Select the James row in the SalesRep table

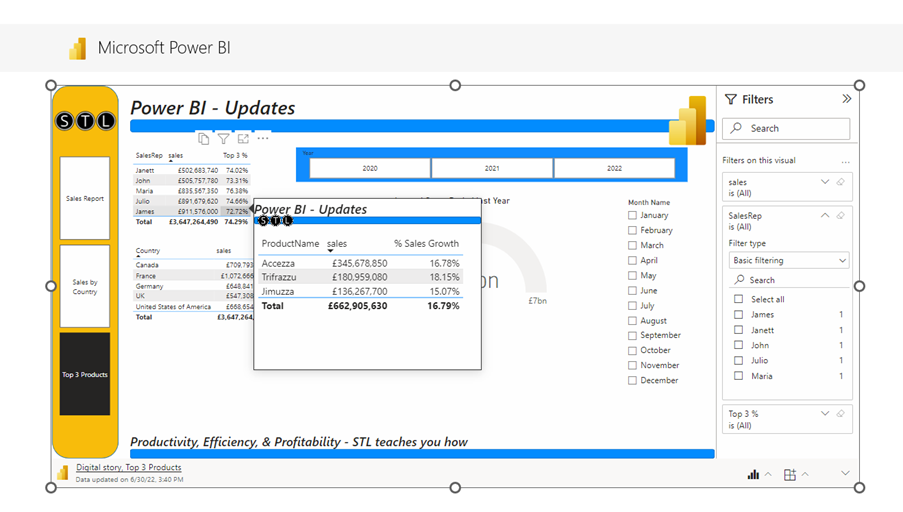tap(192, 211)
